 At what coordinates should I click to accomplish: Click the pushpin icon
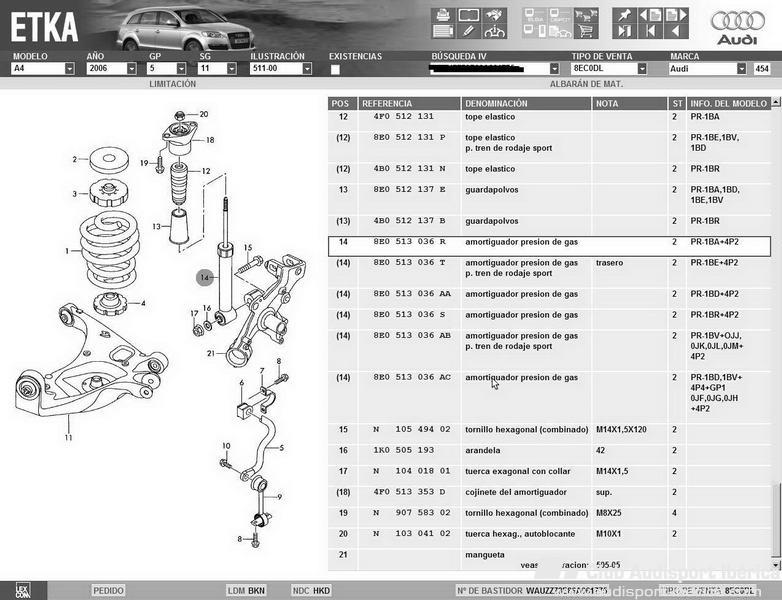coord(624,15)
